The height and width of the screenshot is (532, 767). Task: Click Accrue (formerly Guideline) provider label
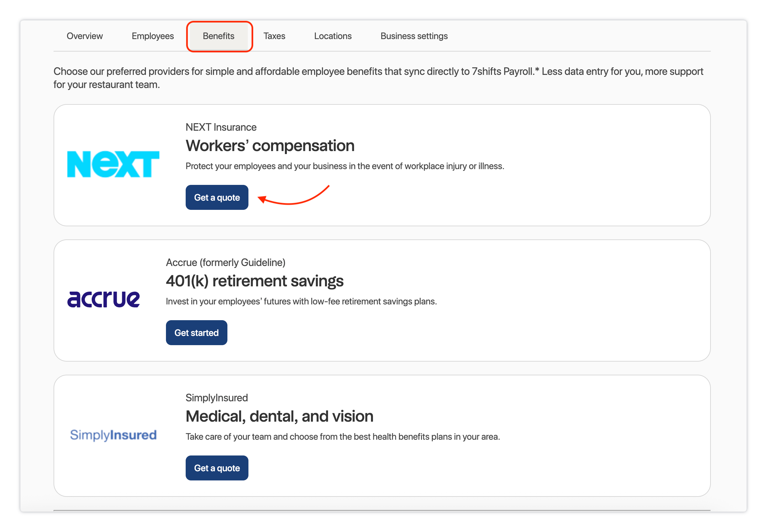225,263
